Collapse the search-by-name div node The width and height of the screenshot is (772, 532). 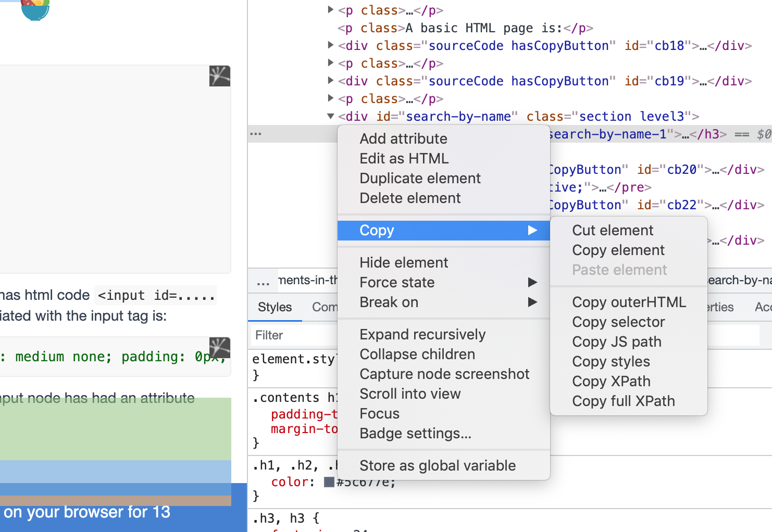point(330,116)
